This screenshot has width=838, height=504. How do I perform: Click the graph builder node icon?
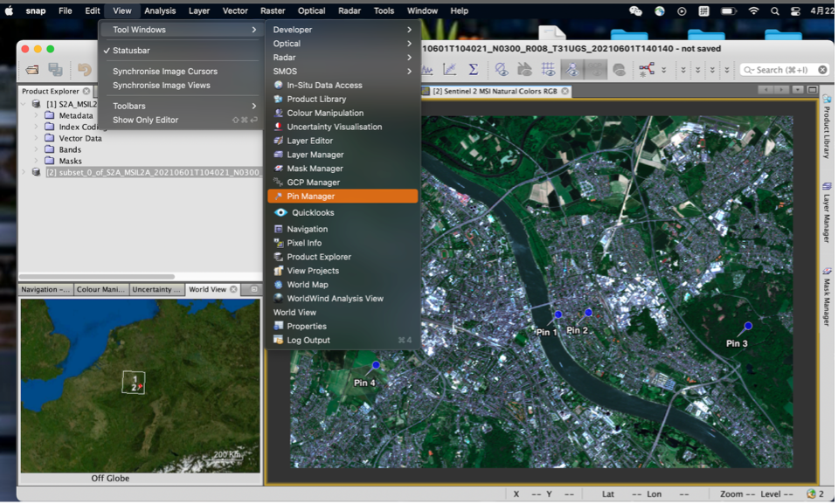click(x=647, y=70)
